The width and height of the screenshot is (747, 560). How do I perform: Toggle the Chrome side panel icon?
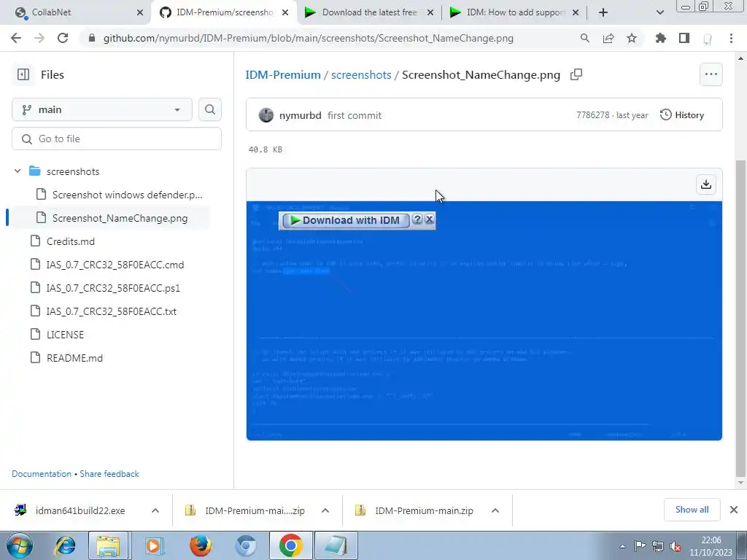click(684, 38)
